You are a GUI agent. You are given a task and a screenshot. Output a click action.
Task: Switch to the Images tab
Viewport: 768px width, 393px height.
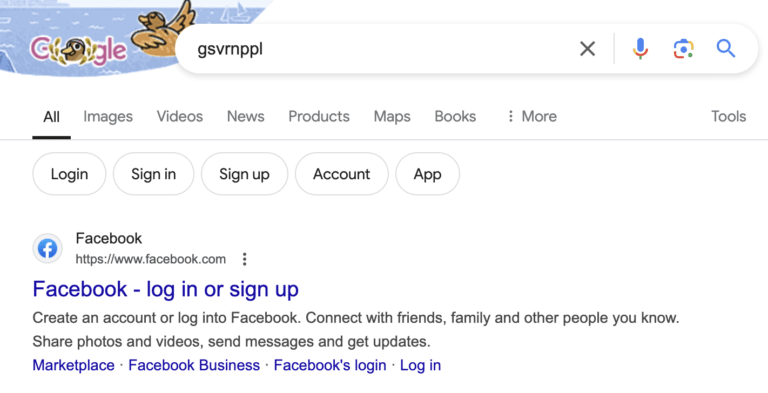coord(108,116)
